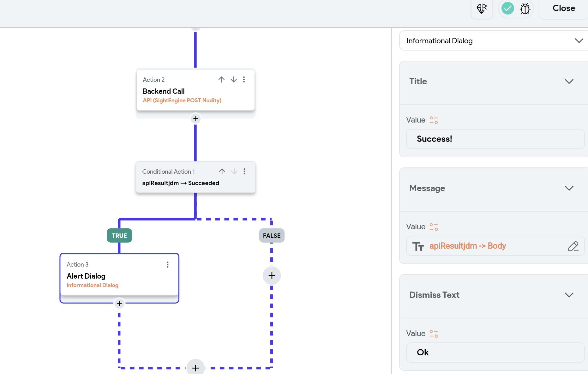Move Action 2 Backend Call down

(234, 80)
